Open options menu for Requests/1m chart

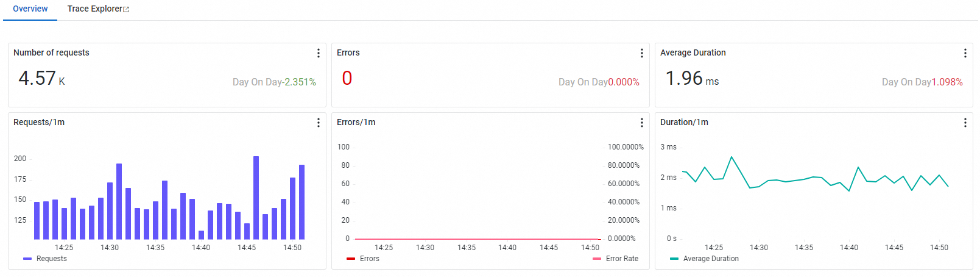click(318, 123)
